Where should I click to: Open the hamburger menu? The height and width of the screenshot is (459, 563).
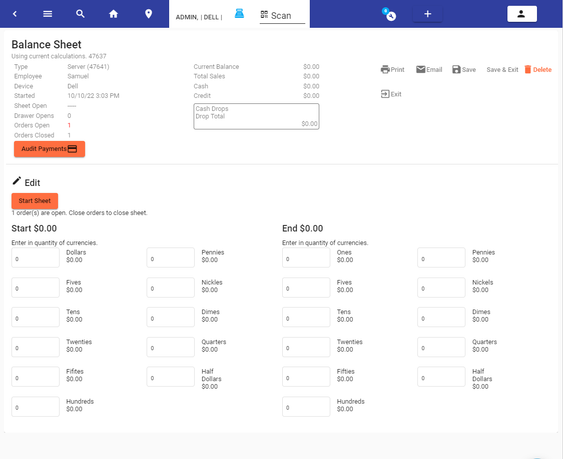tap(47, 14)
